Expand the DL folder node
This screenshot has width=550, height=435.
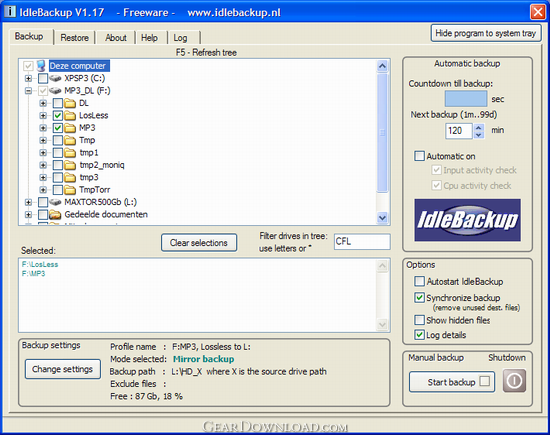tap(43, 103)
